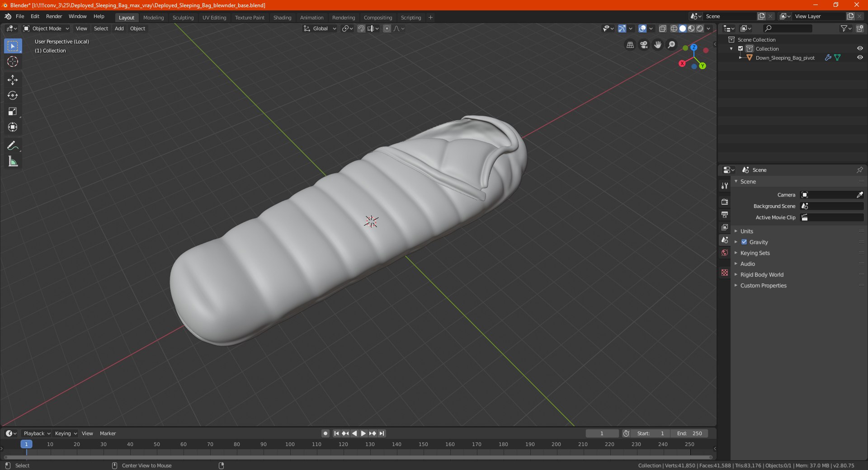The image size is (868, 470).
Task: Choose the Measure tool
Action: (x=13, y=161)
